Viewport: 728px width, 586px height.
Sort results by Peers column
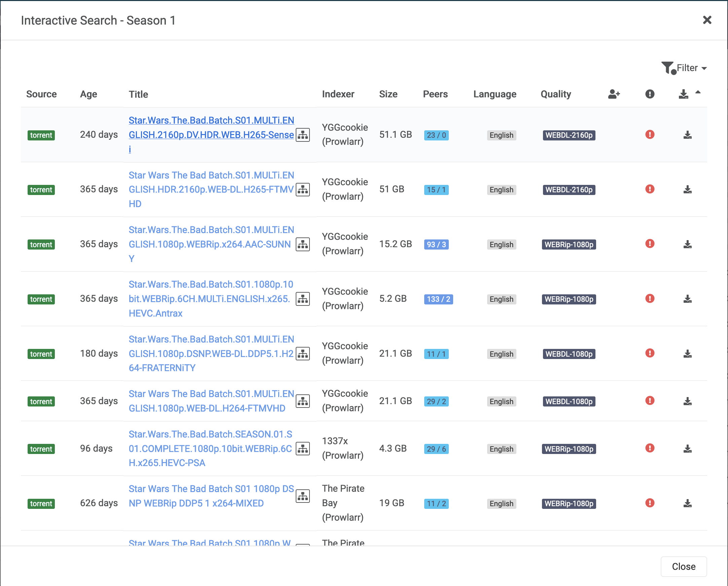pyautogui.click(x=435, y=94)
